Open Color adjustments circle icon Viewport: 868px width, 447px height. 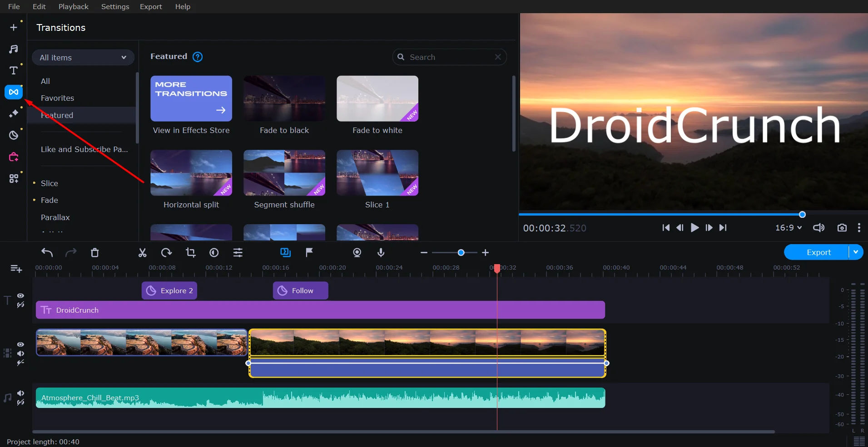(214, 252)
